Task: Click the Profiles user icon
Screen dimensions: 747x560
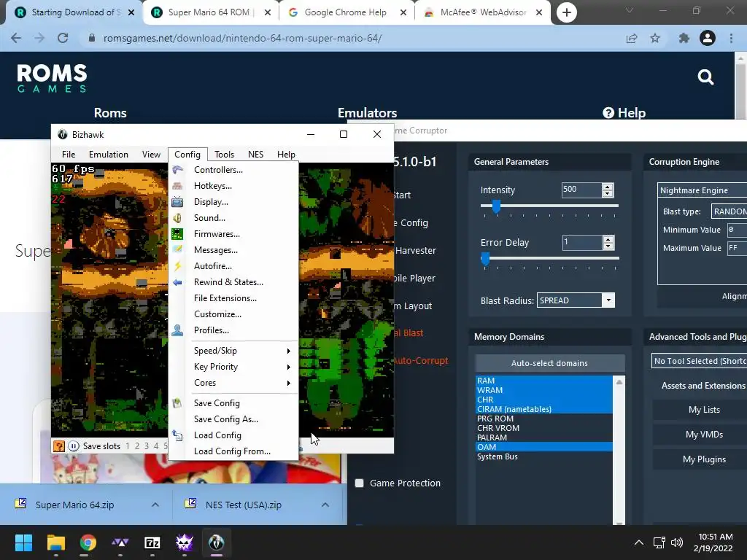Action: point(178,330)
